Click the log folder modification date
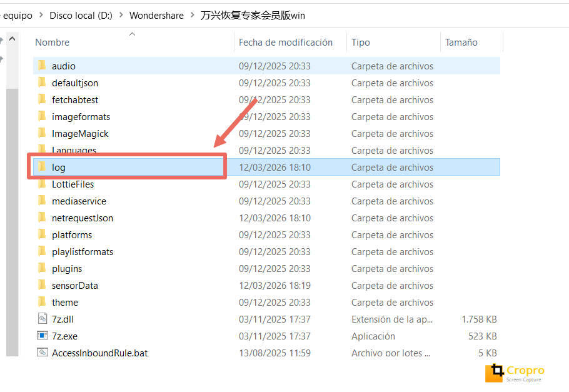The image size is (569, 392). click(274, 168)
